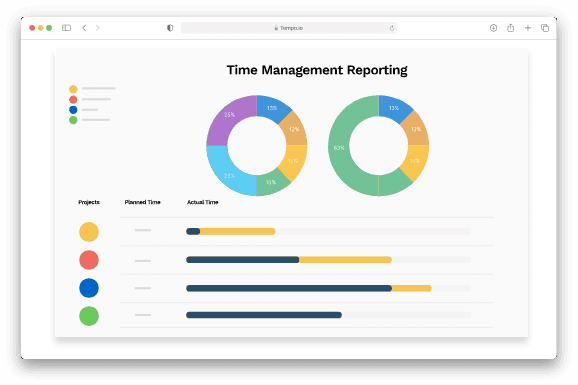
Task: Click the Planned Time column header
Action: (x=142, y=202)
